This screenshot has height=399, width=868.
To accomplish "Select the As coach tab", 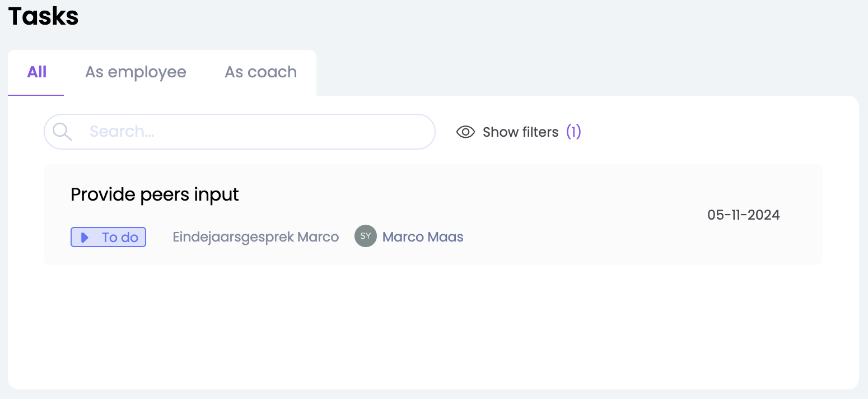I will point(260,72).
